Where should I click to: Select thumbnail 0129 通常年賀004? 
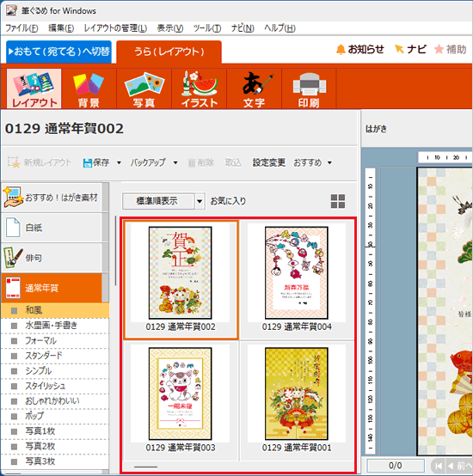297,279
